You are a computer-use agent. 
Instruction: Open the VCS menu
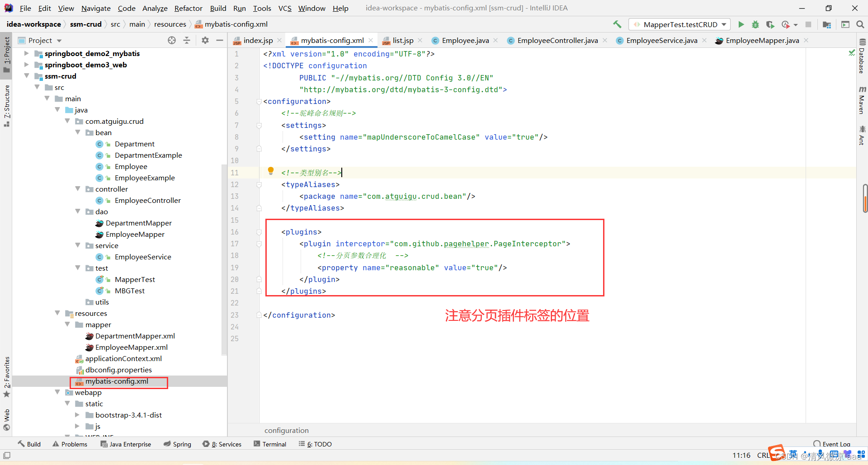point(285,8)
